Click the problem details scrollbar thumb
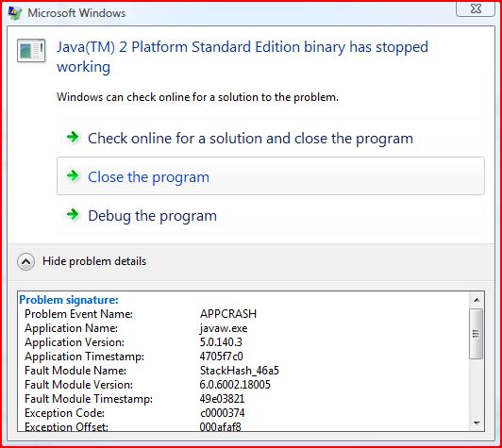Viewport: 502px width, 448px height. coord(477,334)
